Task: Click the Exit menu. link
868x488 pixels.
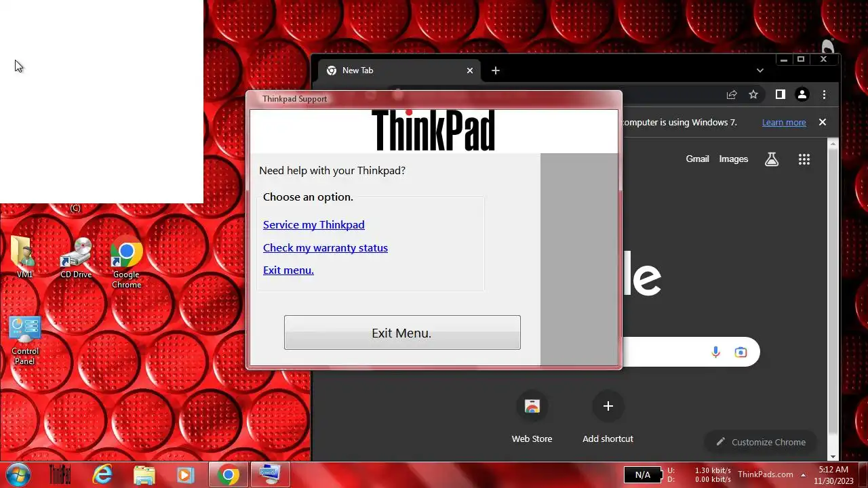Action: click(x=288, y=270)
